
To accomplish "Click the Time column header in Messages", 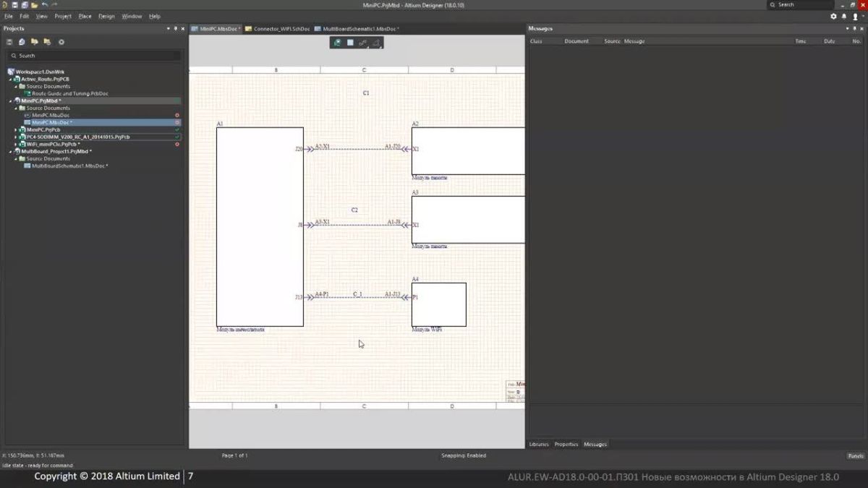I will 800,41.
